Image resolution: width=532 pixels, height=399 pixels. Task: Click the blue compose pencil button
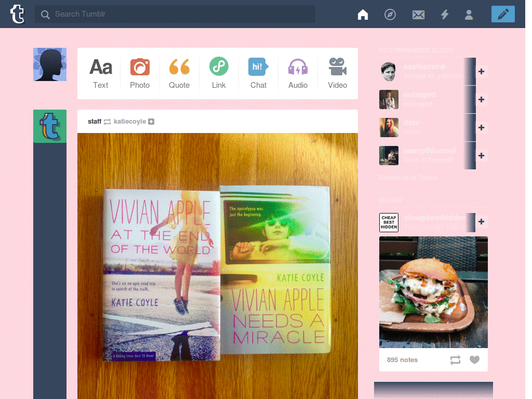tap(503, 14)
